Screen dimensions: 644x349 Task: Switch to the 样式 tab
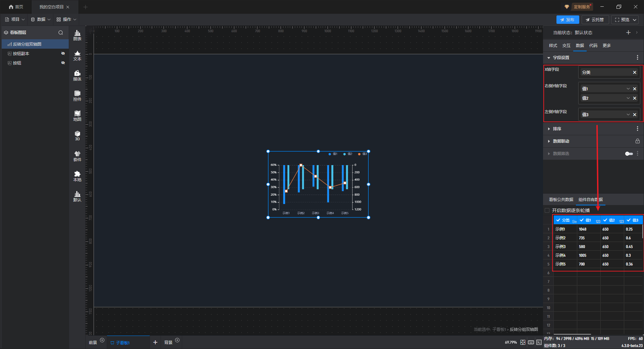click(553, 46)
